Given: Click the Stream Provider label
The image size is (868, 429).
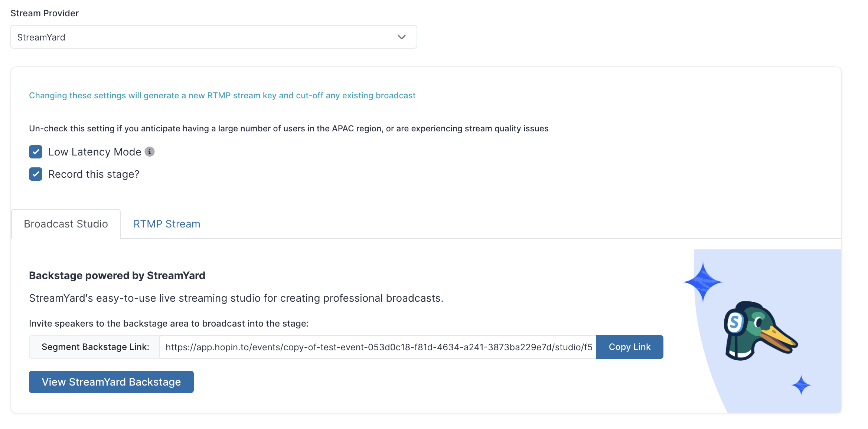Looking at the screenshot, I should (x=45, y=13).
